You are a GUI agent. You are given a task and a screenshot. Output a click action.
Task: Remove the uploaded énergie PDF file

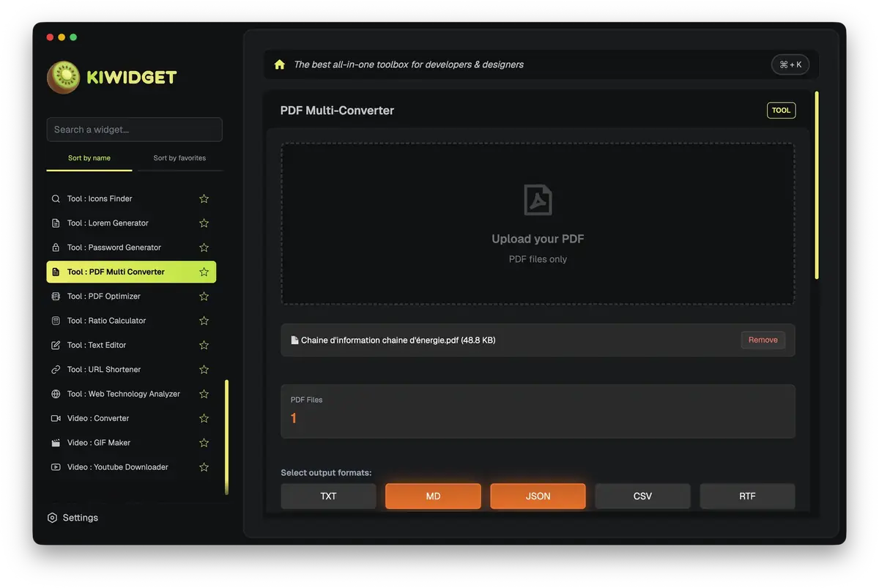(x=763, y=340)
